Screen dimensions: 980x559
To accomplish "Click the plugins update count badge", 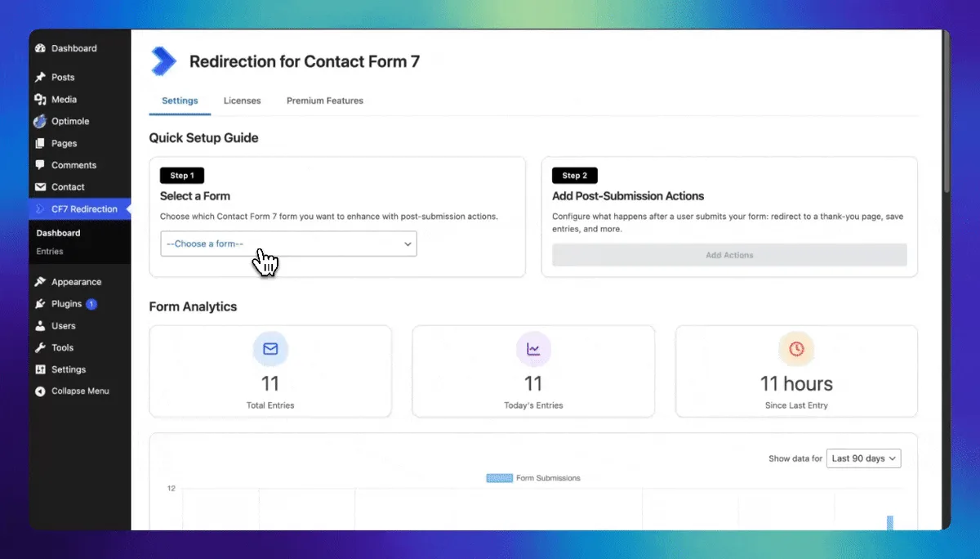I will click(x=91, y=304).
